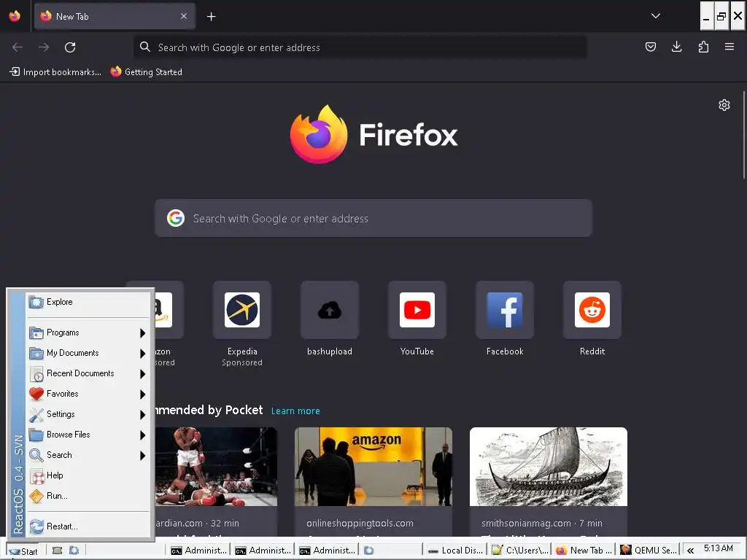Click the Pocket Learn more link
Viewport: 747px width, 560px height.
[x=295, y=411]
